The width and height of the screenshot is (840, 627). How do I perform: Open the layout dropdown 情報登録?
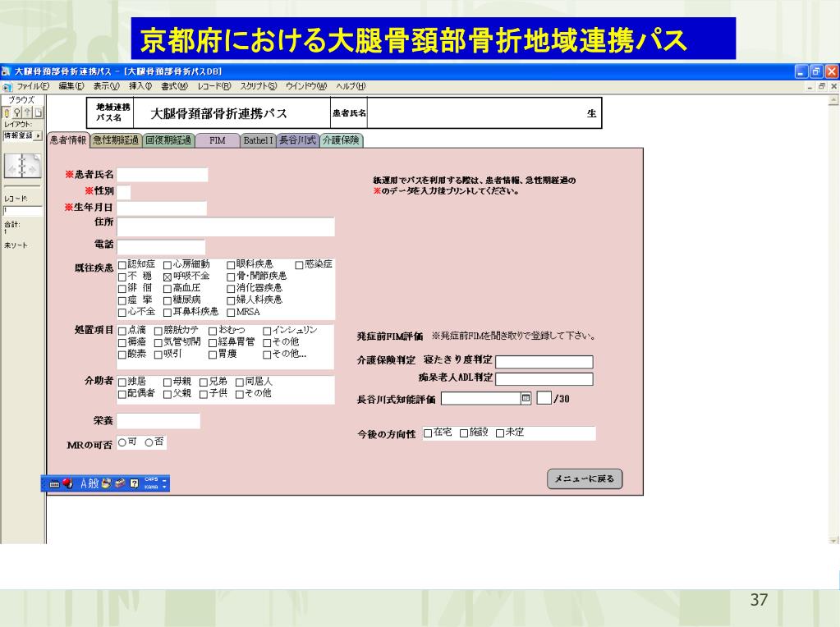[x=22, y=136]
